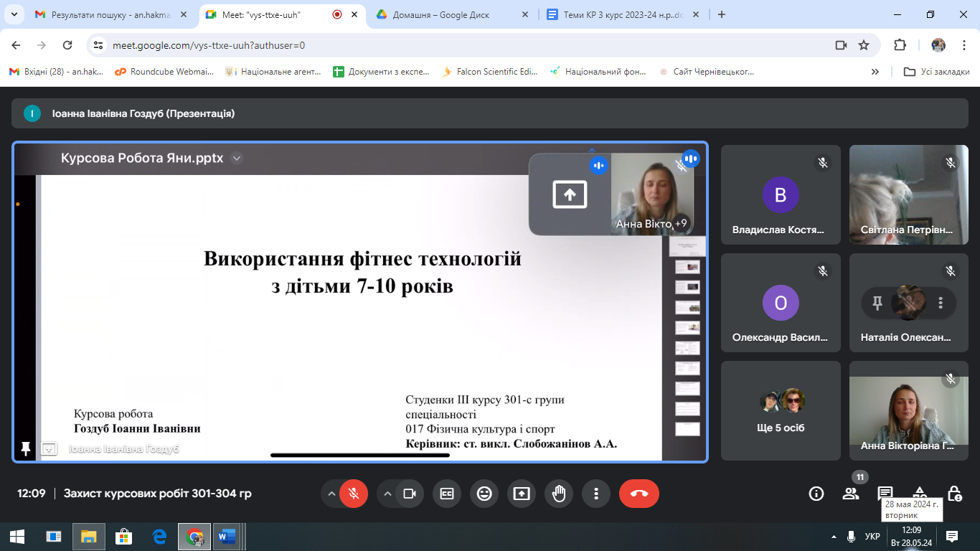The image size is (980, 551).
Task: Click Анна Вікто floating video preview
Action: (652, 194)
